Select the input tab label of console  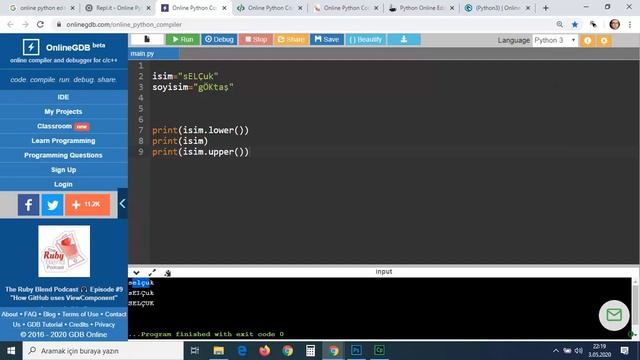tap(384, 271)
